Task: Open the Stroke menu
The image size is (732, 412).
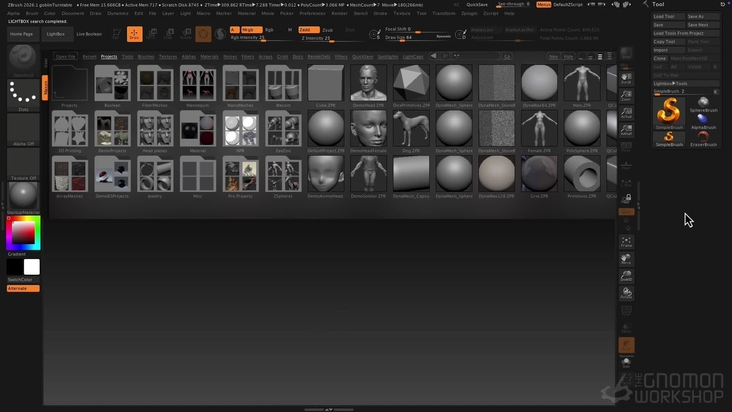Action: (x=380, y=14)
